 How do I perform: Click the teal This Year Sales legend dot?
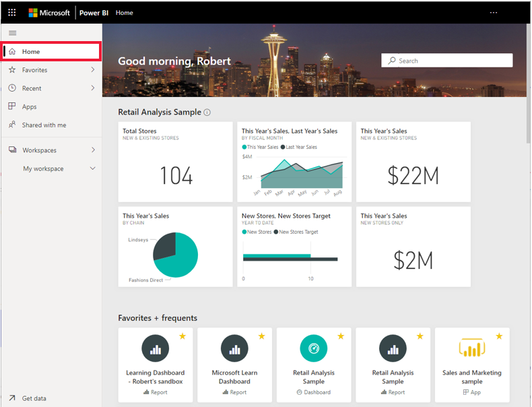244,147
